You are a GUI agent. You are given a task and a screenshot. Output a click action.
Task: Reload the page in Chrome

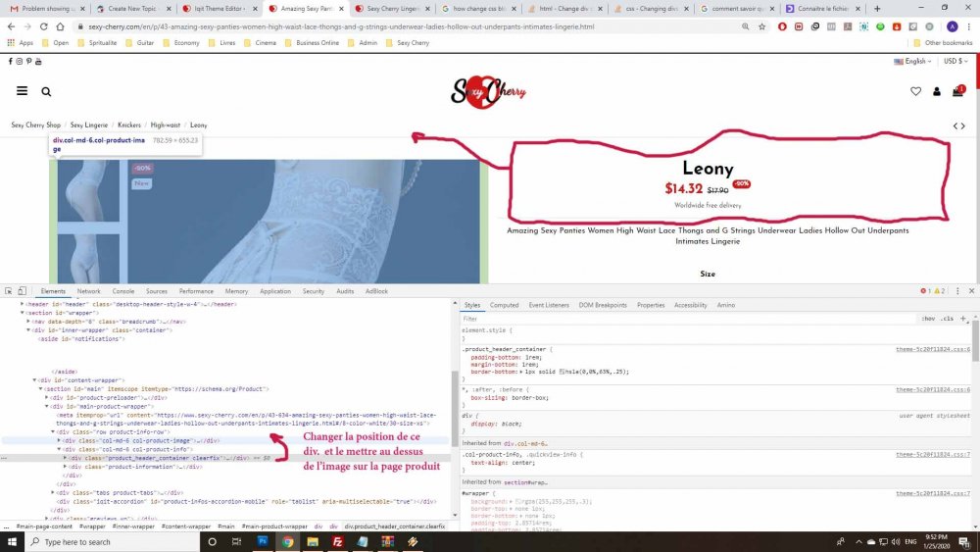coord(44,26)
